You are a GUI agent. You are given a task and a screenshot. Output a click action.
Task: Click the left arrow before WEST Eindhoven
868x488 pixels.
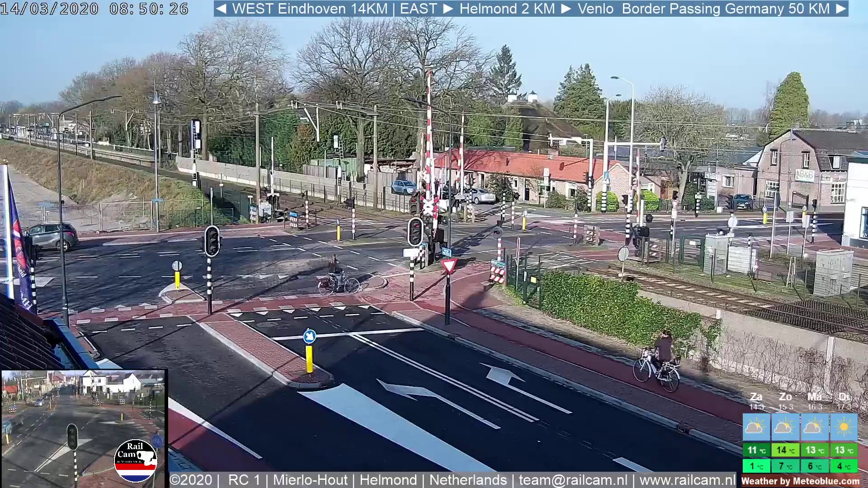click(x=221, y=9)
